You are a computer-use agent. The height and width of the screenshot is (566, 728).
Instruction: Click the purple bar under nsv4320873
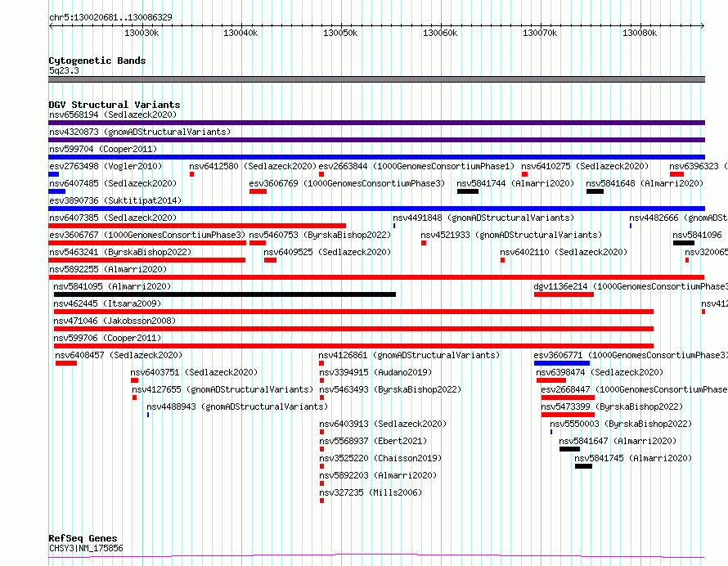point(376,140)
